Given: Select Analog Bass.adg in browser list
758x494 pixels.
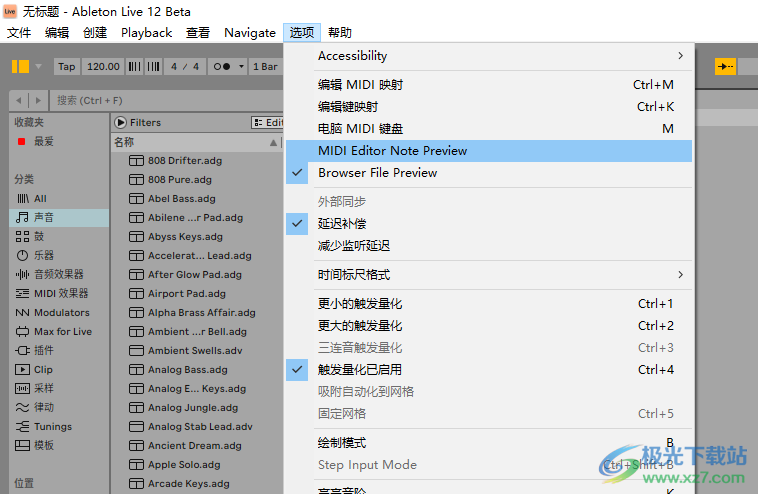Looking at the screenshot, I should tap(197, 369).
